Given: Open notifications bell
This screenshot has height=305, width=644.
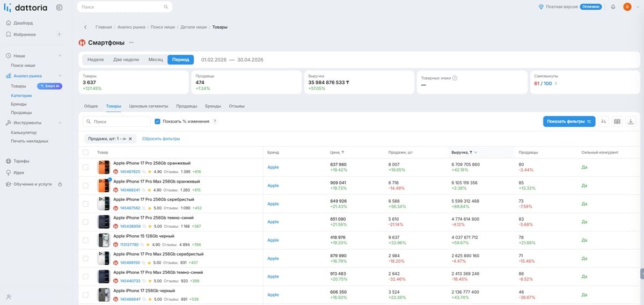Looking at the screenshot, I should coord(613,7).
